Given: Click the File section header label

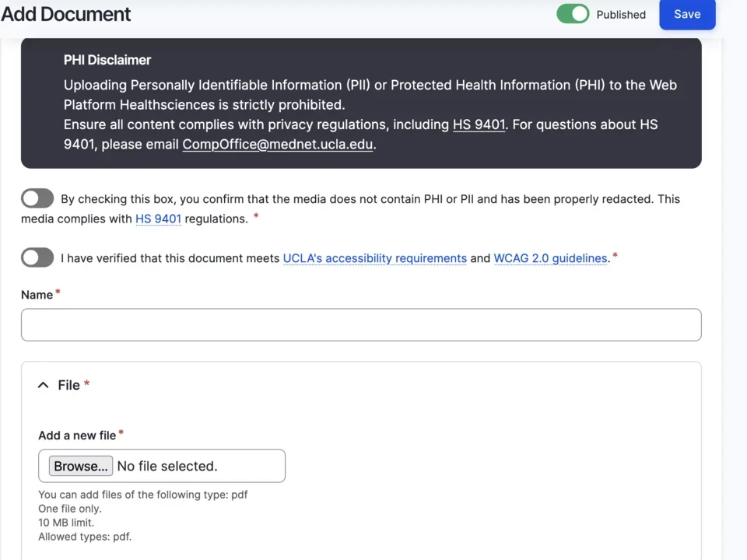Looking at the screenshot, I should (69, 384).
